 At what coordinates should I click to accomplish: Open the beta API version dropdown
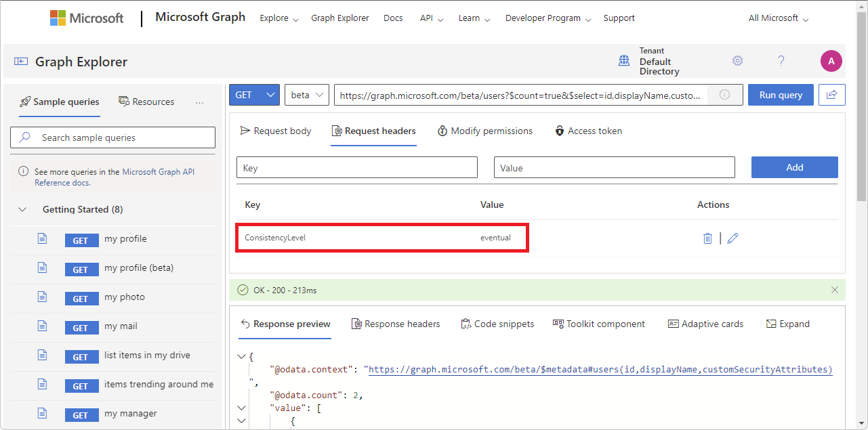tap(307, 95)
